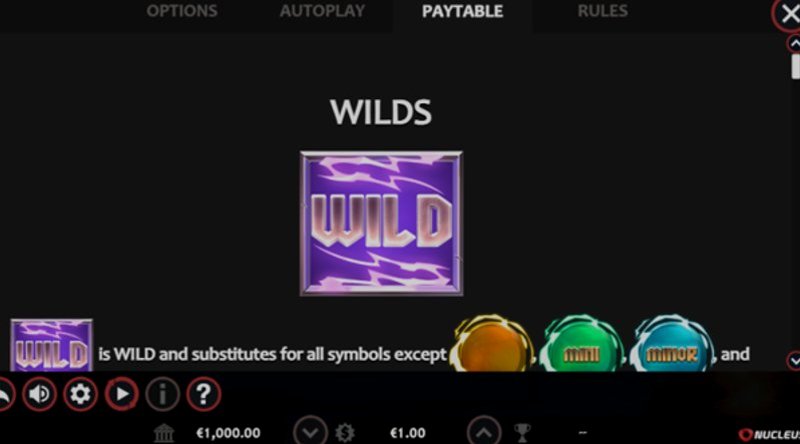Click the blue MINOR jackpot orb
This screenshot has height=444, width=800.
coord(672,346)
